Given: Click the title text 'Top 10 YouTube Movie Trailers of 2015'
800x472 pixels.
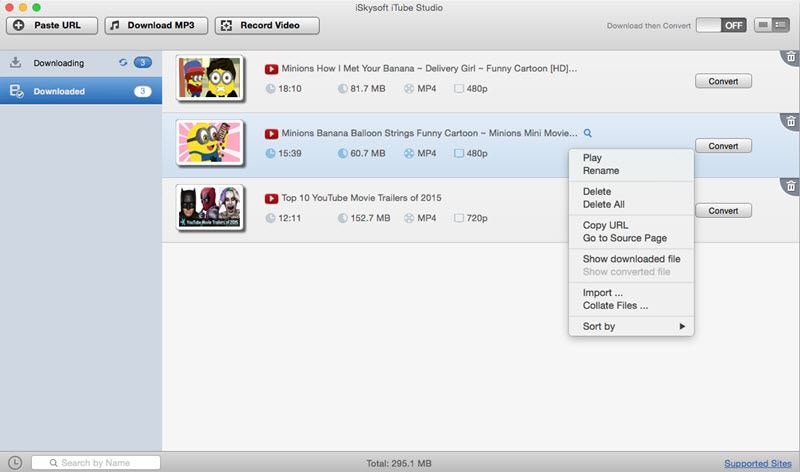Looking at the screenshot, I should click(x=361, y=198).
